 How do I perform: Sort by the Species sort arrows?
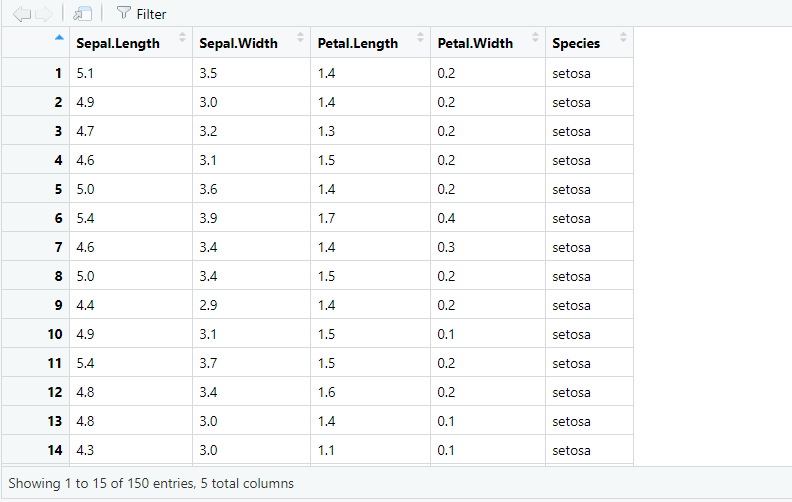tap(623, 38)
